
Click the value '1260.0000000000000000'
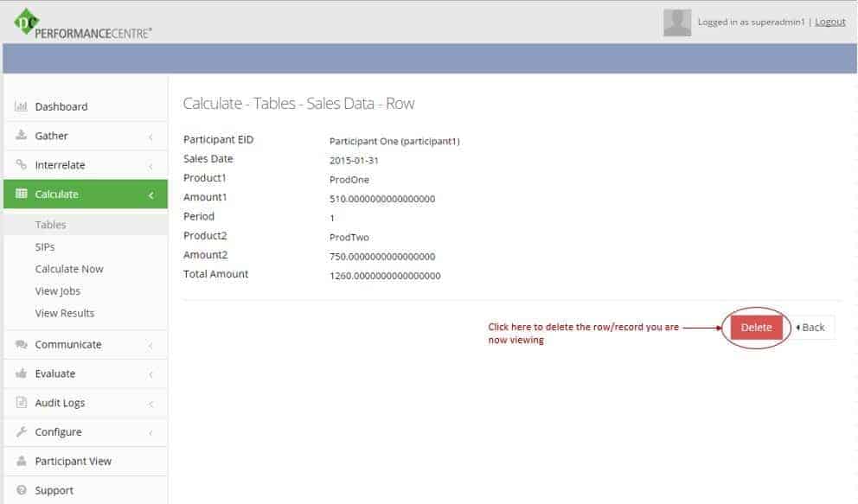tap(385, 276)
